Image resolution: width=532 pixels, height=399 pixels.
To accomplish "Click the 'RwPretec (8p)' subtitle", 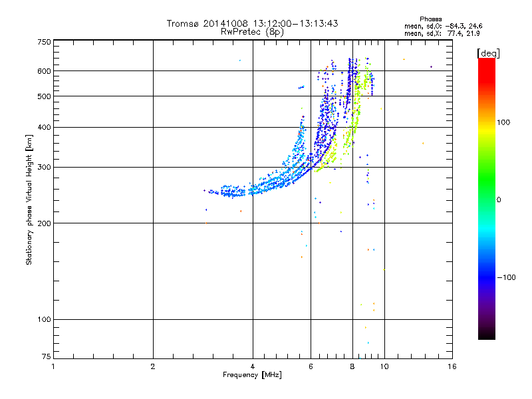I will point(252,32).
